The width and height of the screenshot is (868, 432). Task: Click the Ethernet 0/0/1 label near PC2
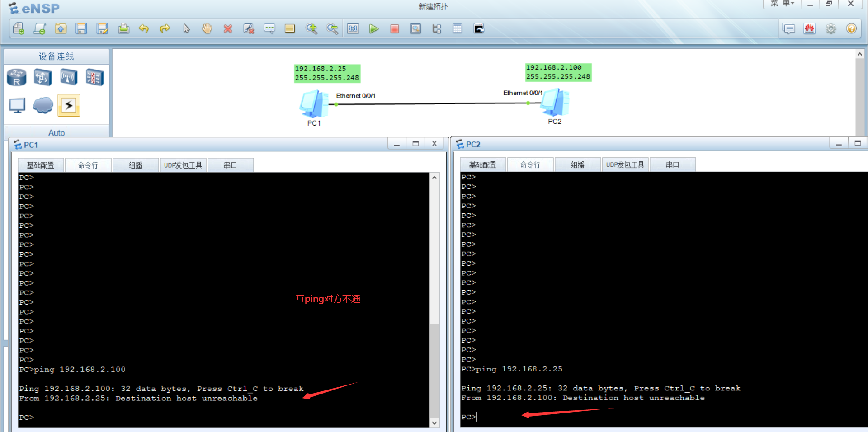[523, 93]
